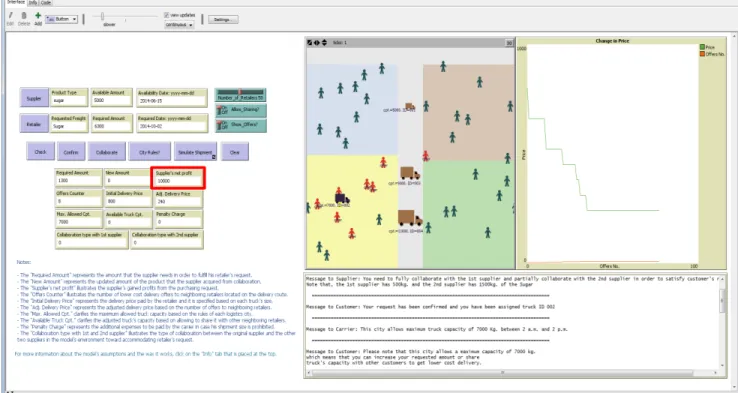This screenshot has height=393, width=738.
Task: Click the Clear button
Action: tap(234, 152)
